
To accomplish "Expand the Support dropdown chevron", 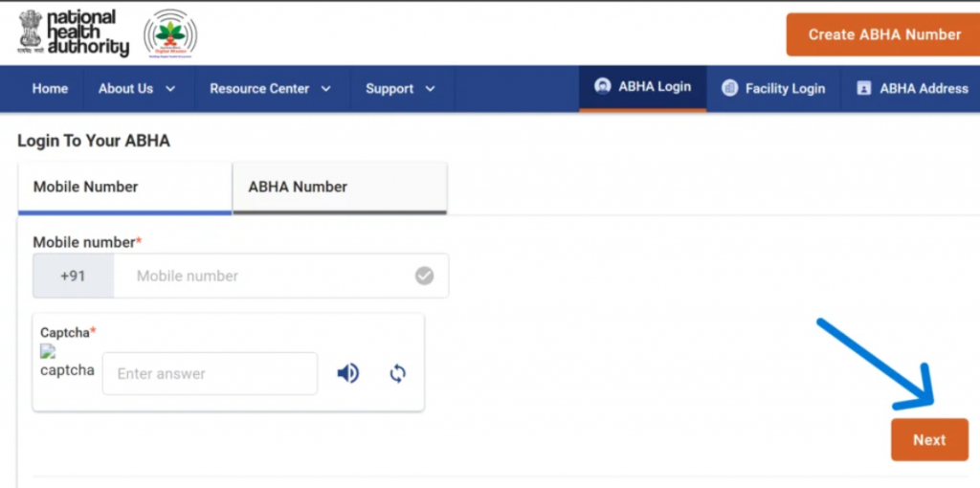I will 430,89.
